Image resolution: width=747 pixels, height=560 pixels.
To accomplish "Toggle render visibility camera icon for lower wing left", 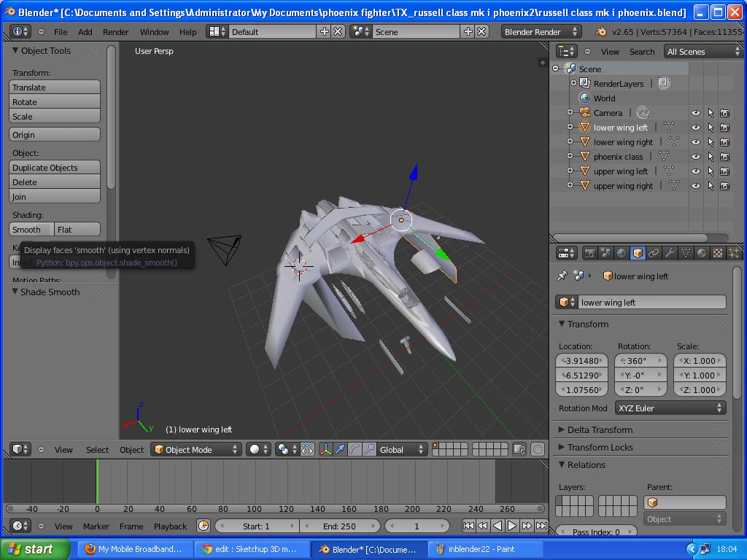I will click(725, 128).
